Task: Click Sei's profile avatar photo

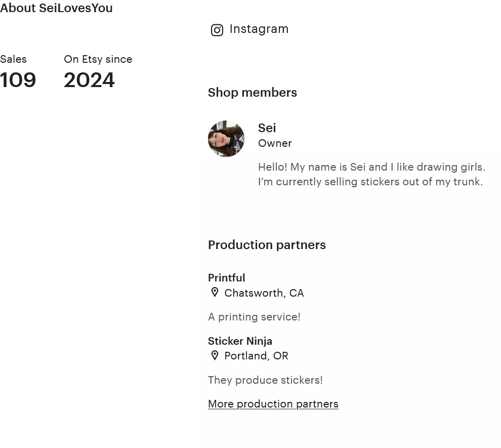Action: click(226, 139)
